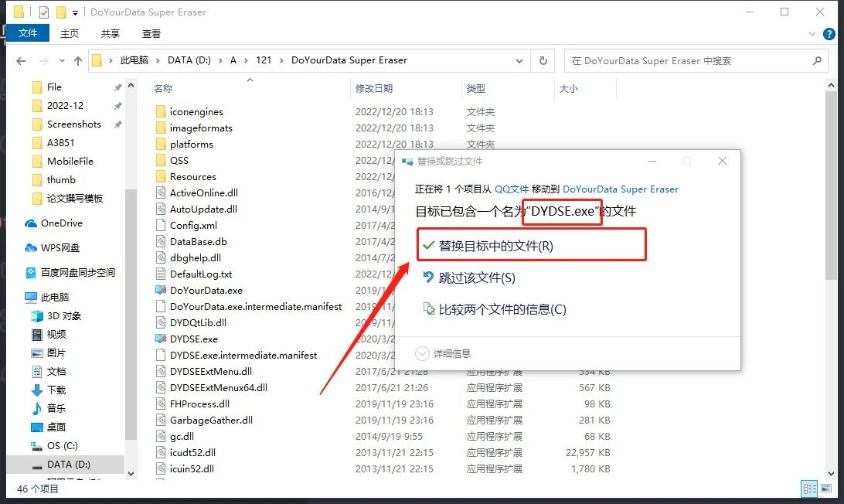Open the Screenshots quick access folder
The height and width of the screenshot is (504, 844).
pos(73,124)
